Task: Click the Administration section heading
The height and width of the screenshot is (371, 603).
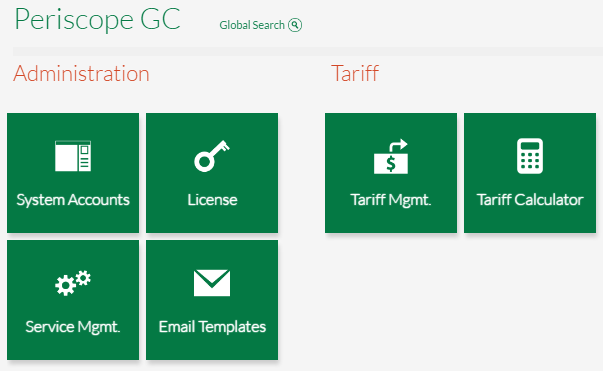Action: (x=81, y=73)
